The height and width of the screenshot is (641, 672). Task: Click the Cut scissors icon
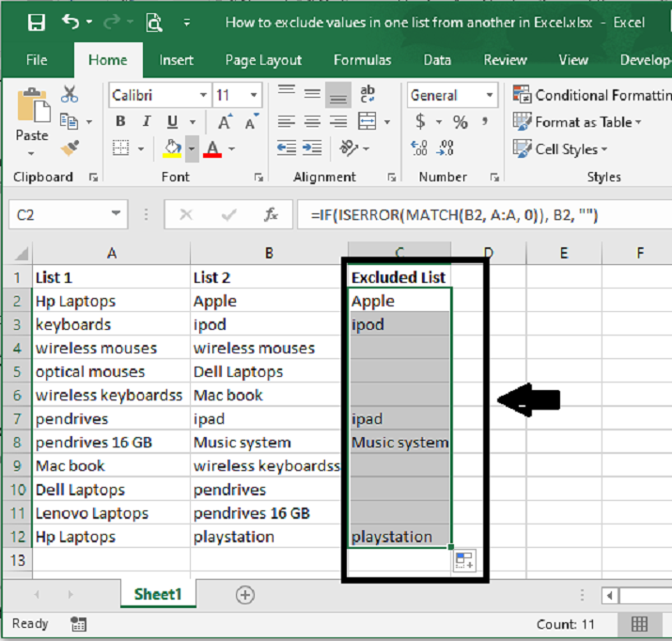coord(70,94)
